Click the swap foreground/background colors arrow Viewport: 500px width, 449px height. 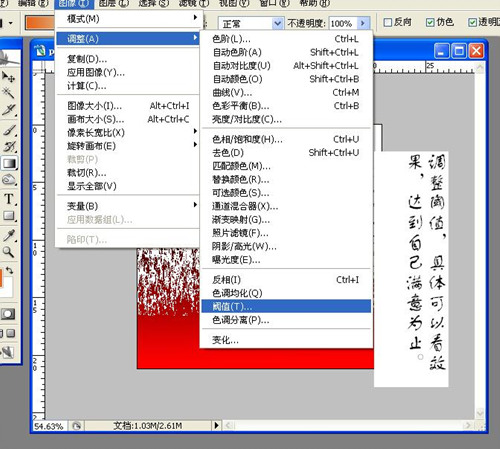10,270
